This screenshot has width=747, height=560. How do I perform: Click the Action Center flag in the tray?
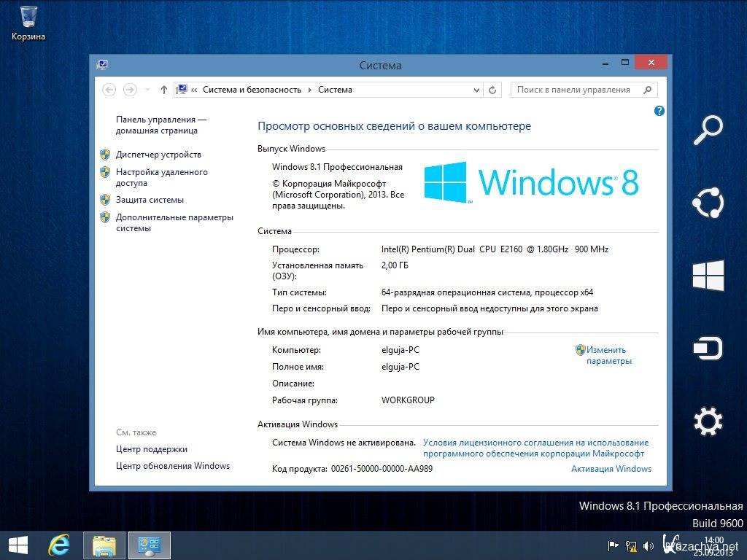[613, 545]
